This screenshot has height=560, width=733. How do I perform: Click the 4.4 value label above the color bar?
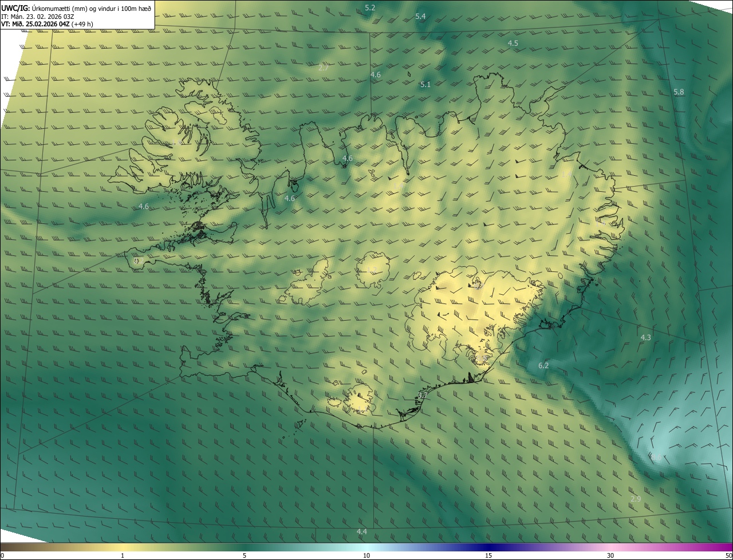(362, 532)
